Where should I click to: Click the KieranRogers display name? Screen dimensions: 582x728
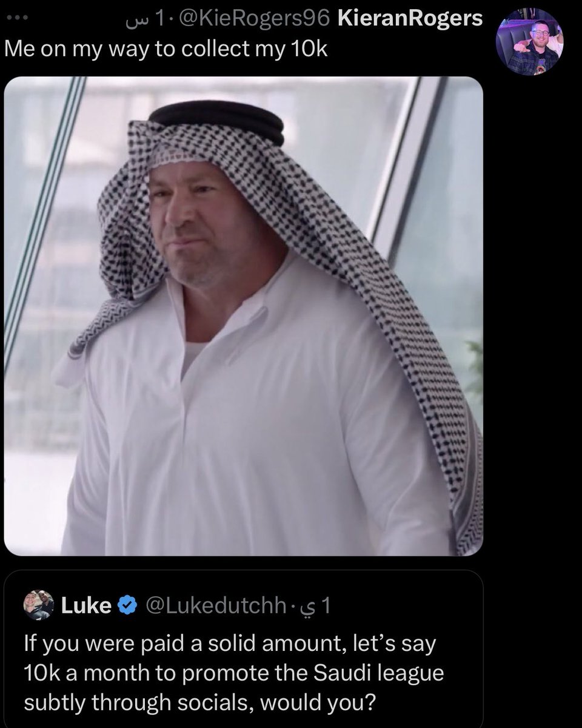410,19
